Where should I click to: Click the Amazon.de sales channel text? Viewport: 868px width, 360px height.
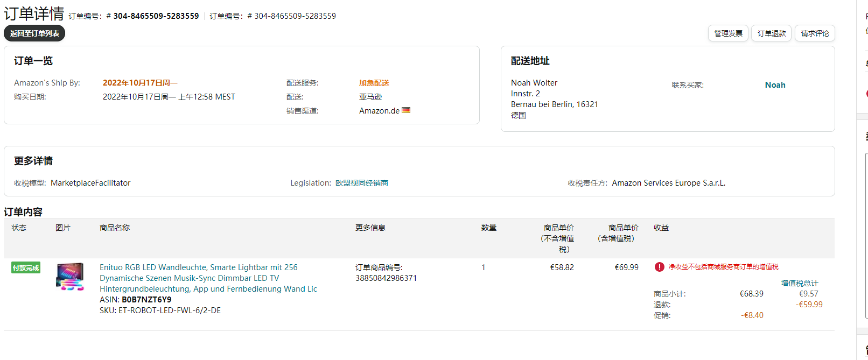379,111
